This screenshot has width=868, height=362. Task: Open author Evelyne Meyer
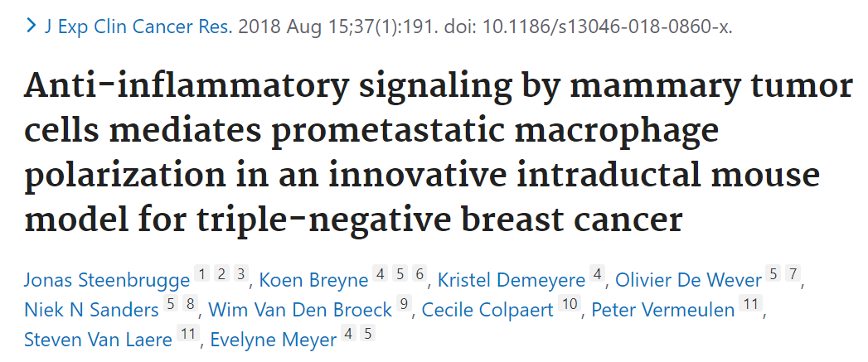click(273, 340)
